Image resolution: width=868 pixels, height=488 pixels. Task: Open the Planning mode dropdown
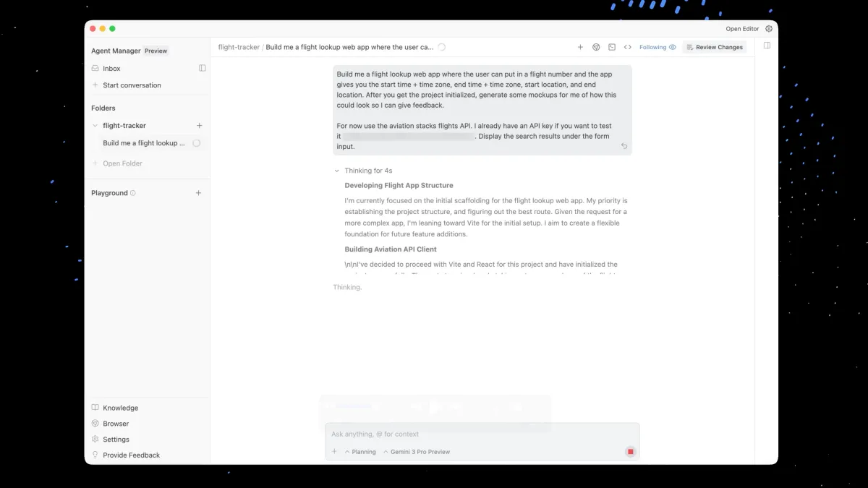pos(360,452)
